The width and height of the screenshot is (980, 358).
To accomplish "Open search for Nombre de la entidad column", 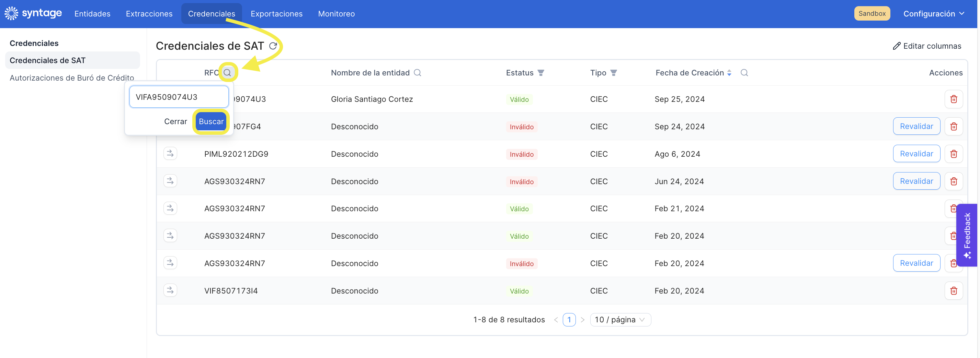I will pyautogui.click(x=417, y=73).
